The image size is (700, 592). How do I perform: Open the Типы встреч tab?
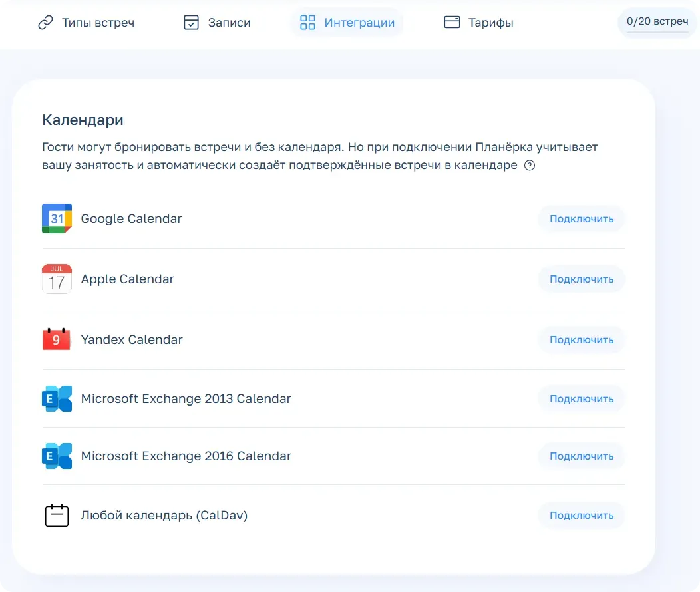[x=98, y=23]
